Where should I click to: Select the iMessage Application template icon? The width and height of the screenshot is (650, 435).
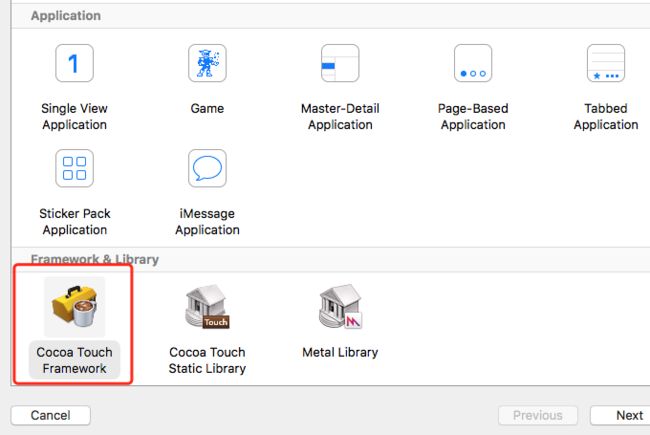pyautogui.click(x=207, y=168)
